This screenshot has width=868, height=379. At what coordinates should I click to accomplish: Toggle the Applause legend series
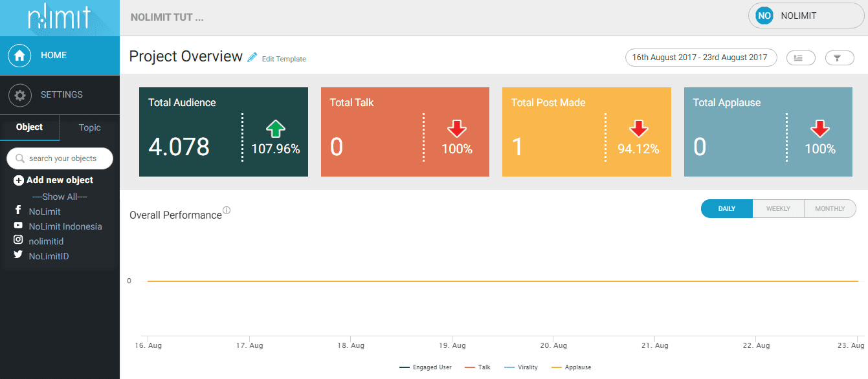pyautogui.click(x=572, y=367)
